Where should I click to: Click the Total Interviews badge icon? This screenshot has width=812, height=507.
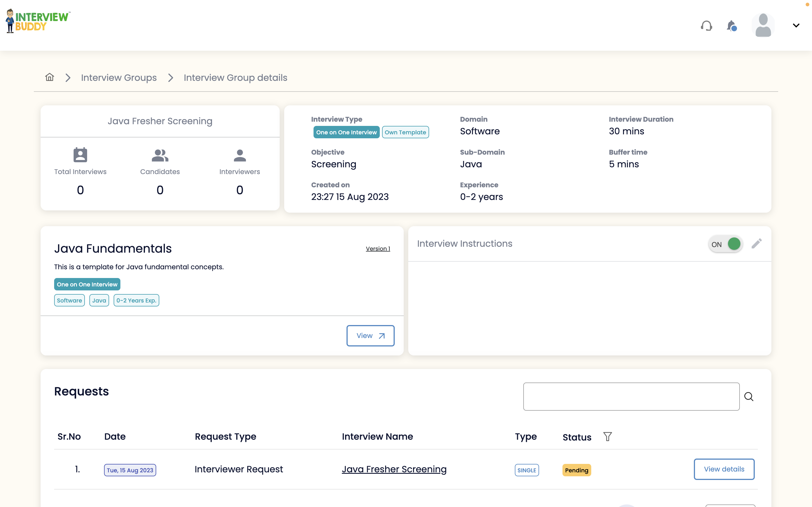(80, 155)
